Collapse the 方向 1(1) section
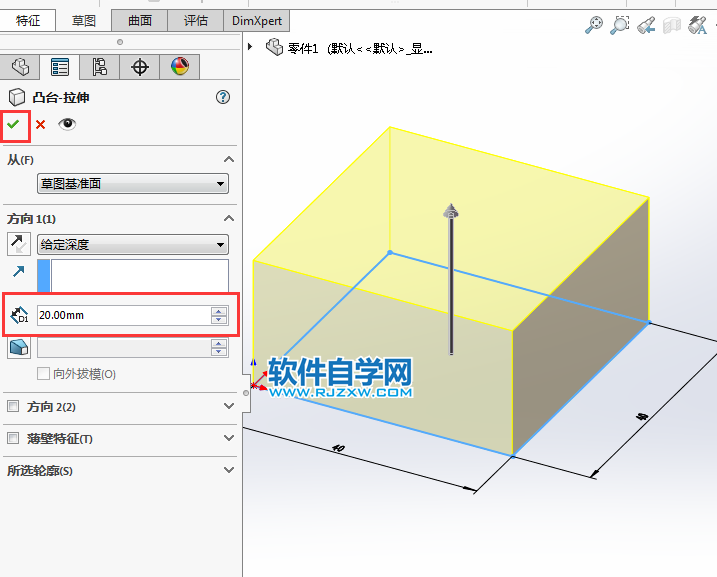Viewport: 717px width, 577px height. click(x=229, y=219)
